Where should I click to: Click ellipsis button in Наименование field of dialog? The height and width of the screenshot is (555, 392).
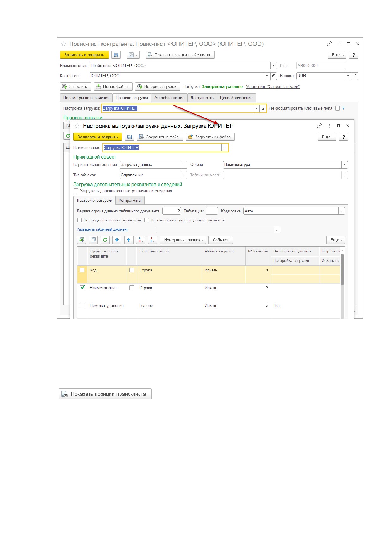point(225,148)
